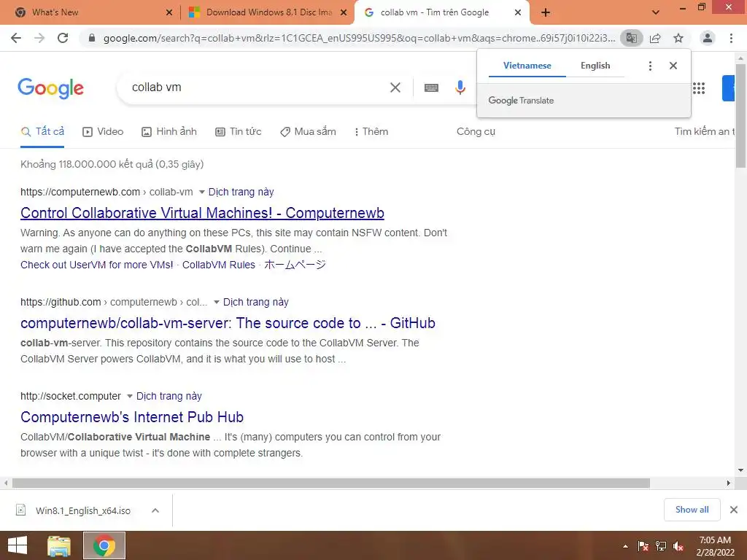Open Control Collaborative Virtual Machines result
The image size is (747, 560).
tap(203, 213)
